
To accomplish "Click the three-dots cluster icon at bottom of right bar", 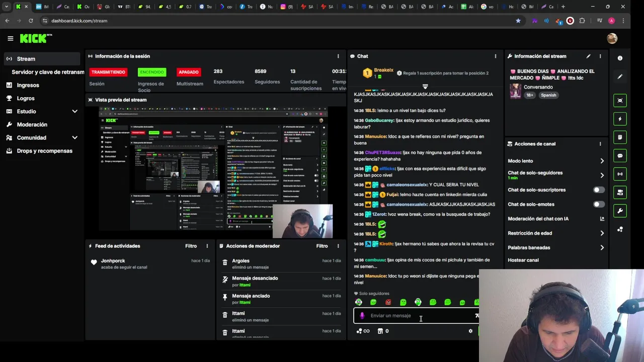I will click(620, 229).
